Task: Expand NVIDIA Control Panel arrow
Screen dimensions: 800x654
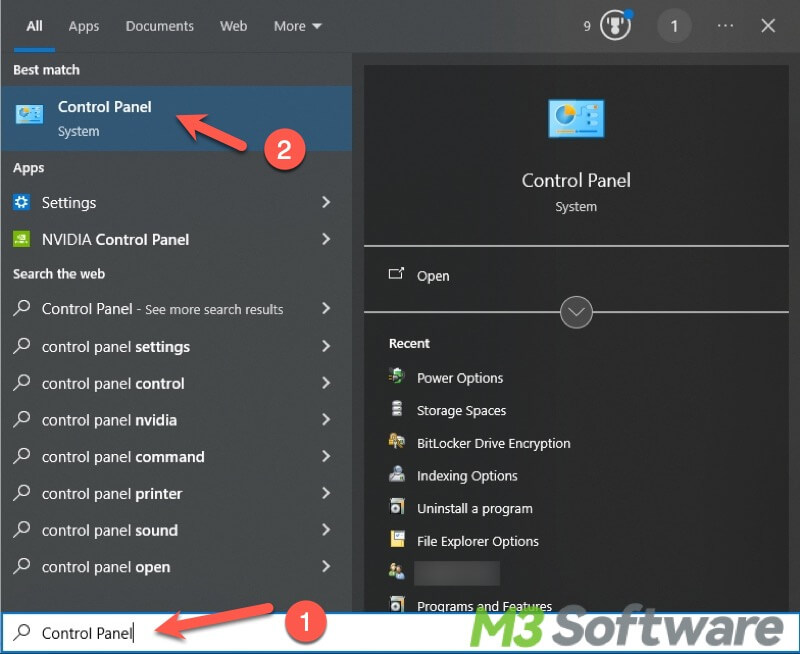Action: (327, 239)
